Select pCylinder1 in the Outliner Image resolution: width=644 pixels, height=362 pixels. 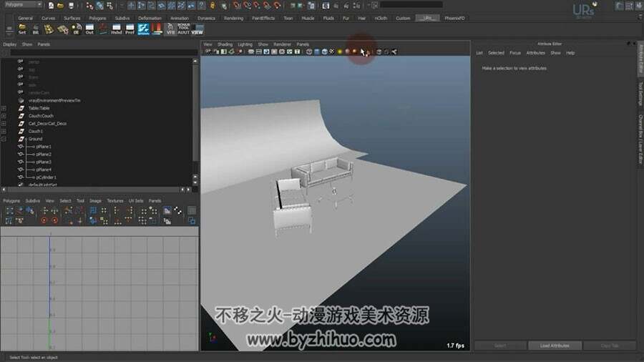coord(46,177)
